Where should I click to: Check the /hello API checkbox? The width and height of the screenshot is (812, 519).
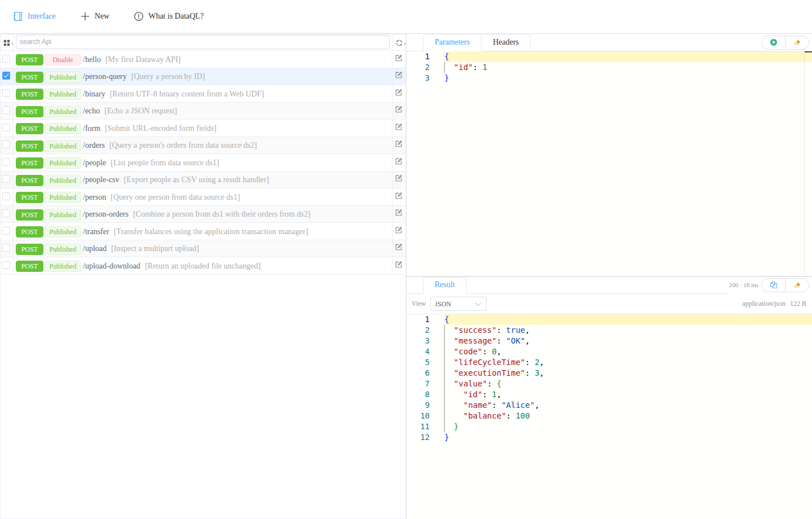pyautogui.click(x=6, y=59)
